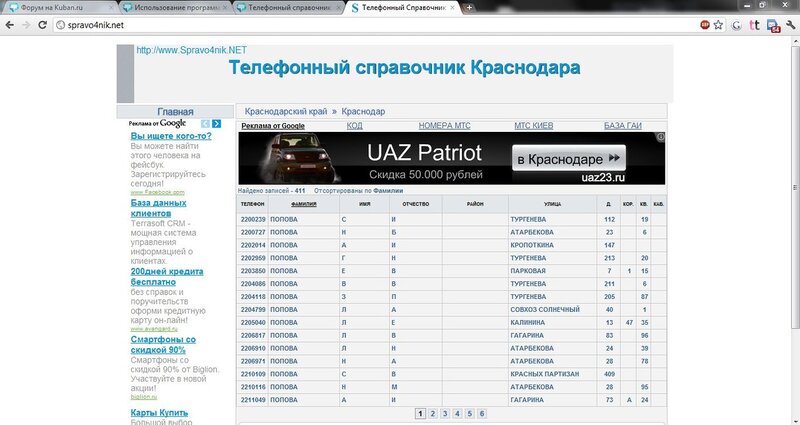
Task: Go to page 2 of the results
Action: pyautogui.click(x=432, y=412)
